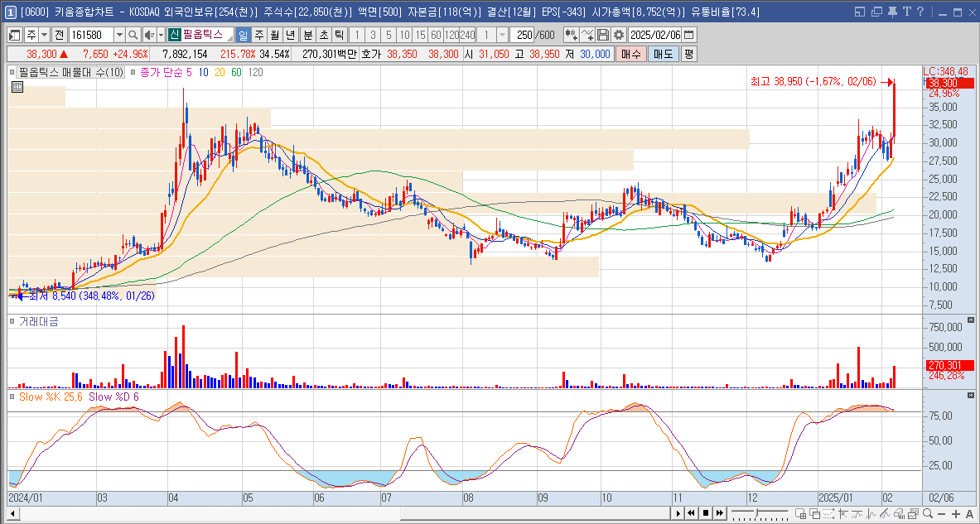Click the horizontal chart scrollbar thumb
The width and height of the screenshot is (980, 524).
534,513
